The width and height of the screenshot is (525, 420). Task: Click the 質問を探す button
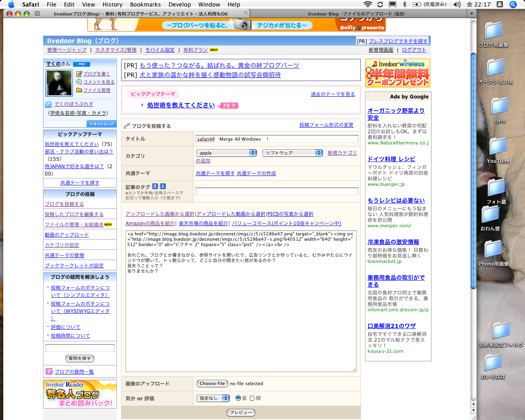click(80, 358)
